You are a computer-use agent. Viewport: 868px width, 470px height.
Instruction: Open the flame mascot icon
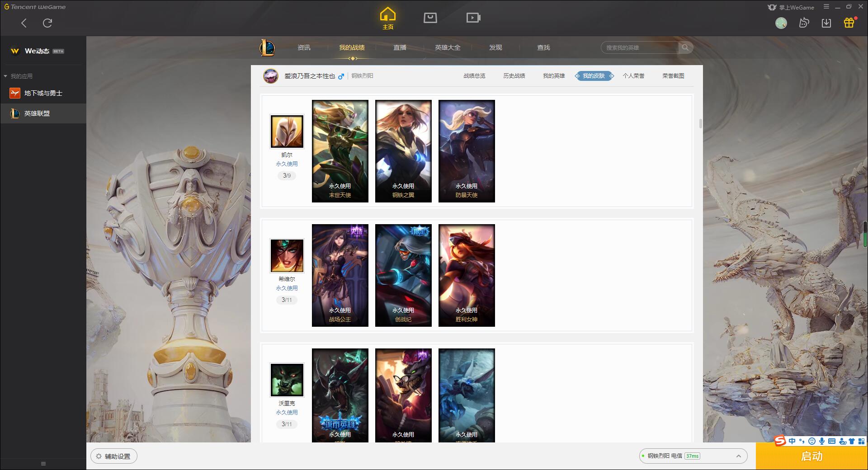pyautogui.click(x=804, y=23)
